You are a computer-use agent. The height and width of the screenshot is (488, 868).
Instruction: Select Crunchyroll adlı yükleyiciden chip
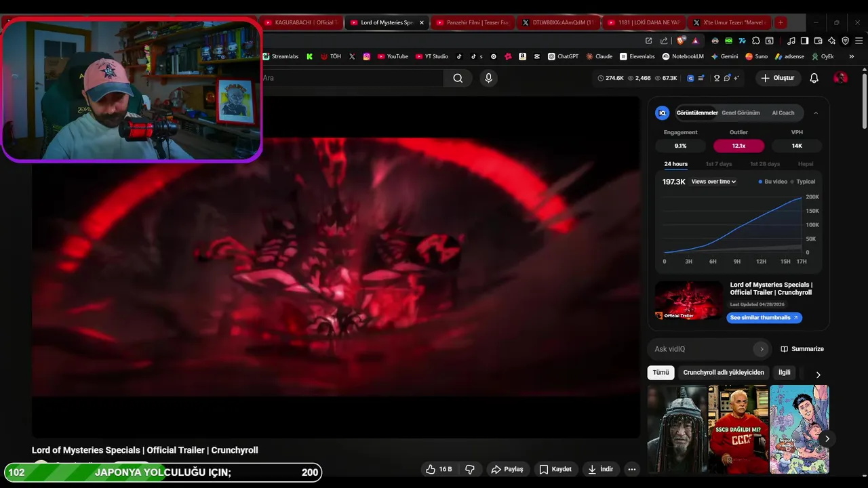[724, 372]
